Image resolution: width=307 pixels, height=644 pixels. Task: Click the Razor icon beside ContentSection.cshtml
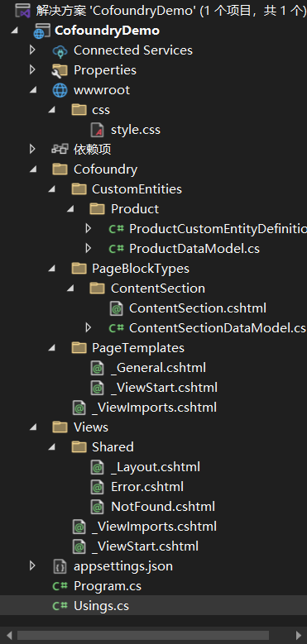pos(117,308)
